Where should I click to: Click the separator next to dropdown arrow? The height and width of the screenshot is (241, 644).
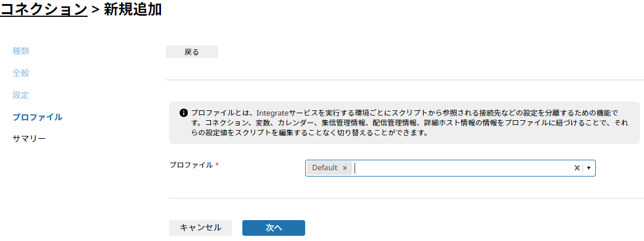click(x=583, y=168)
